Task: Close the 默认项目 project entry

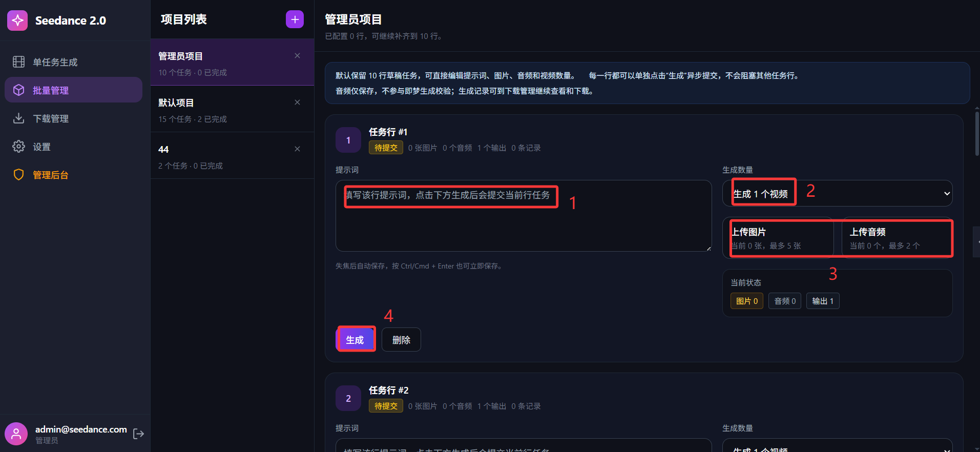Action: pyautogui.click(x=297, y=102)
